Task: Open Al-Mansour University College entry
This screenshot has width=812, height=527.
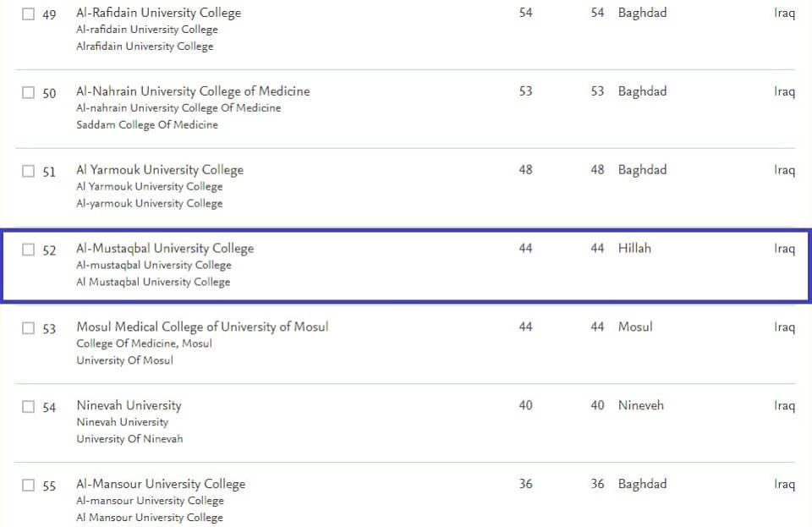Action: 161,484
